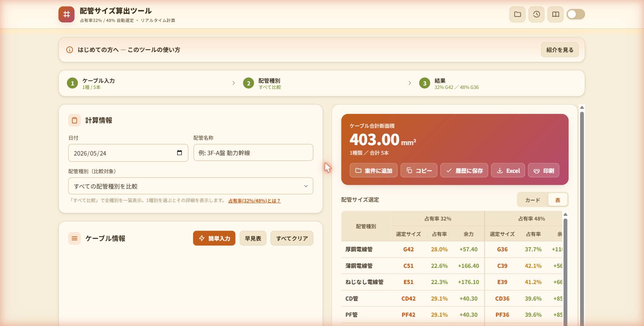Click the 厚鋼電線管 row label
644x326 pixels.
pyautogui.click(x=359, y=249)
